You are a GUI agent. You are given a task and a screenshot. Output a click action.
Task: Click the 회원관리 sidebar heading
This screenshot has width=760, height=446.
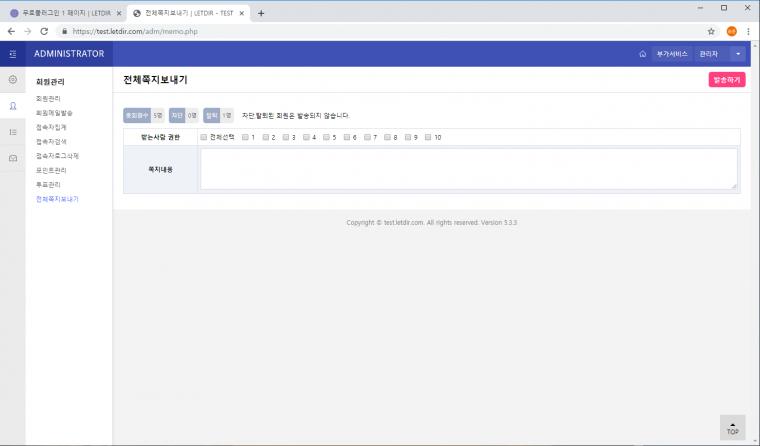(x=50, y=81)
